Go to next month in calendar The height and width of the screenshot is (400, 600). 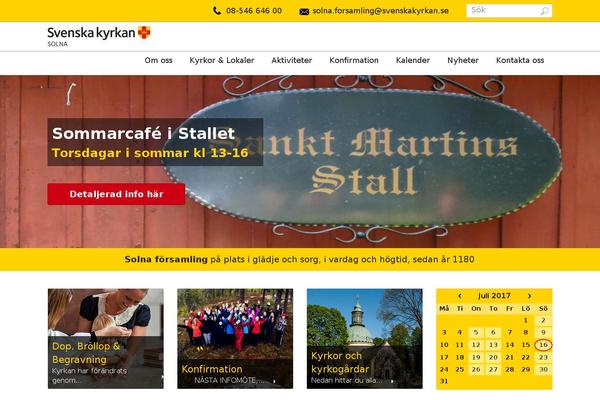[x=529, y=296]
